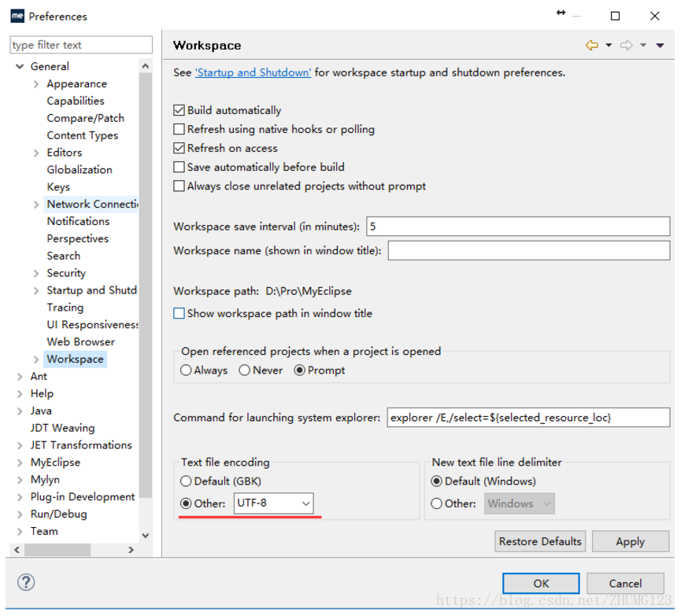Click the Workspace save interval field
The image size is (681, 616).
(518, 226)
